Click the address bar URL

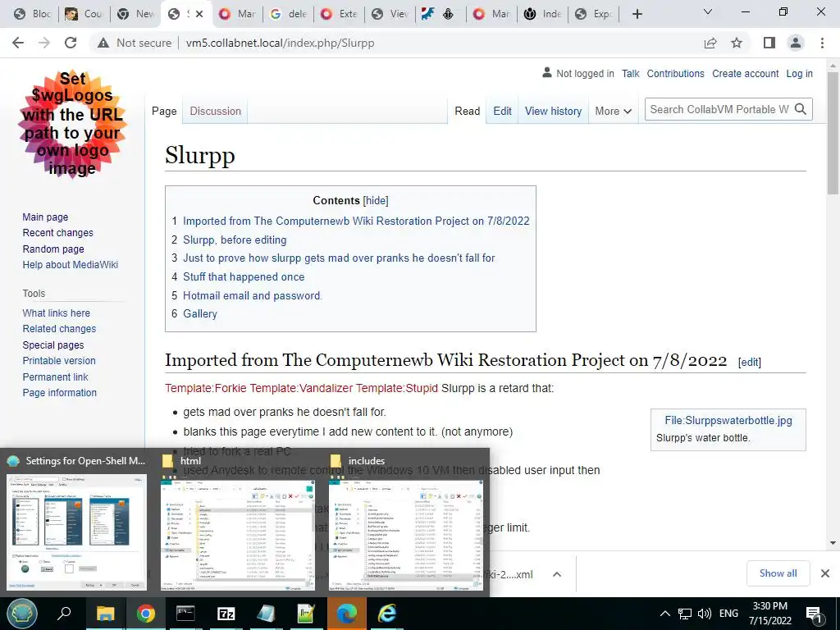click(281, 43)
